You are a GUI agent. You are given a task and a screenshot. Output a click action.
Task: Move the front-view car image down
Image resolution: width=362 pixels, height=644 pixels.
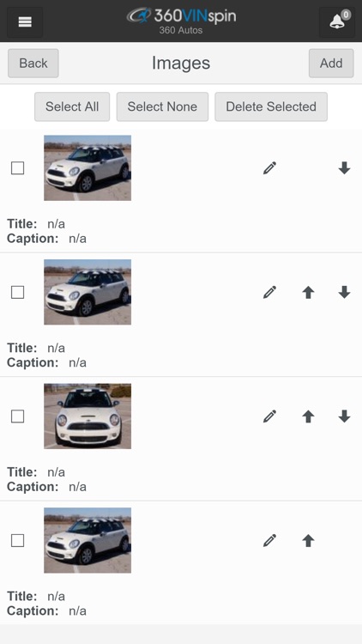click(x=344, y=416)
